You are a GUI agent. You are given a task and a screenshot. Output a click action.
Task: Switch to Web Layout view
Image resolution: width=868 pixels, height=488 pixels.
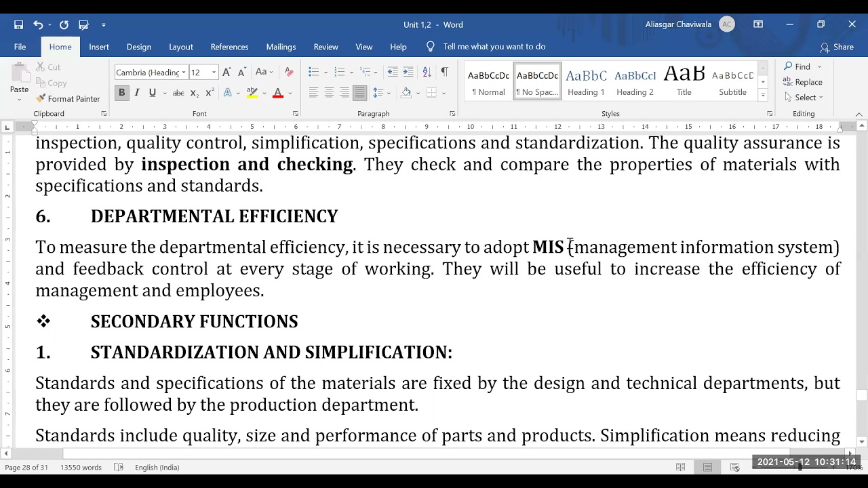coord(734,467)
